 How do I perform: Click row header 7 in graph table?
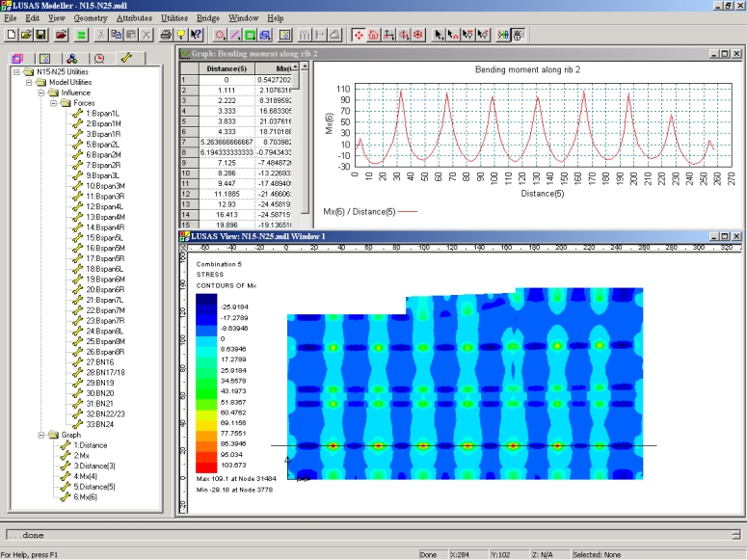[x=189, y=142]
